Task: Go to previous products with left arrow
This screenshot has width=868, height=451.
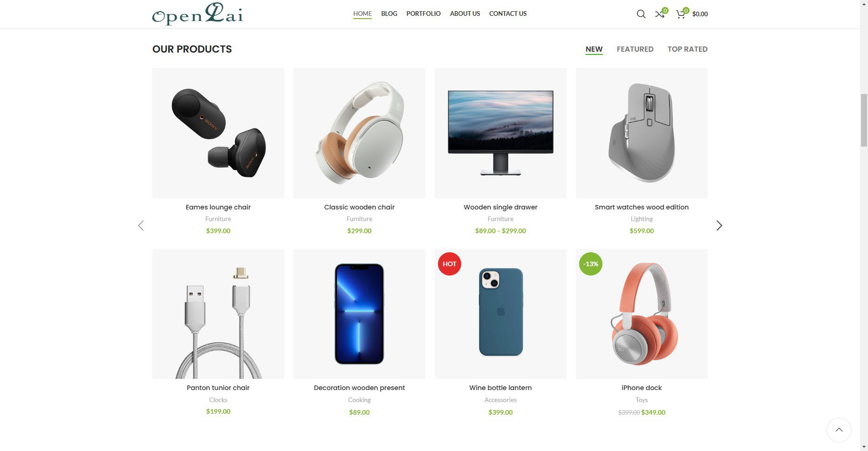Action: (141, 226)
